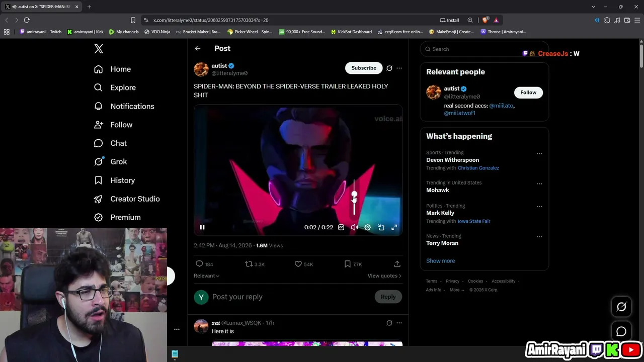Open the tab search dropdown arrow

[593, 7]
